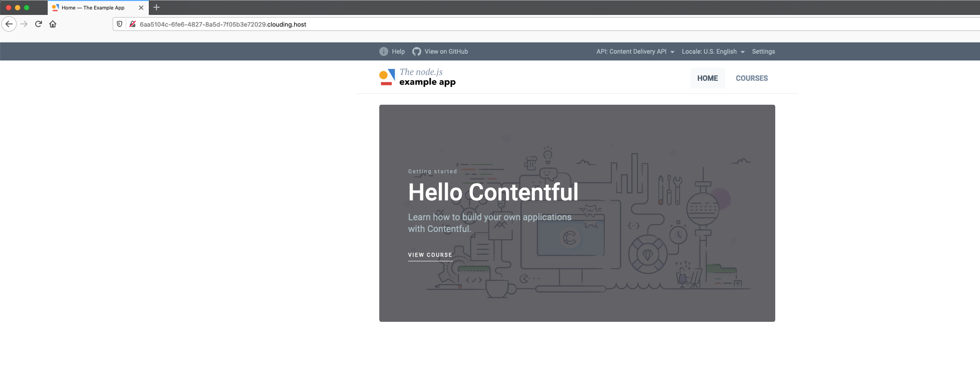
Task: Click the Help info icon
Action: point(383,51)
